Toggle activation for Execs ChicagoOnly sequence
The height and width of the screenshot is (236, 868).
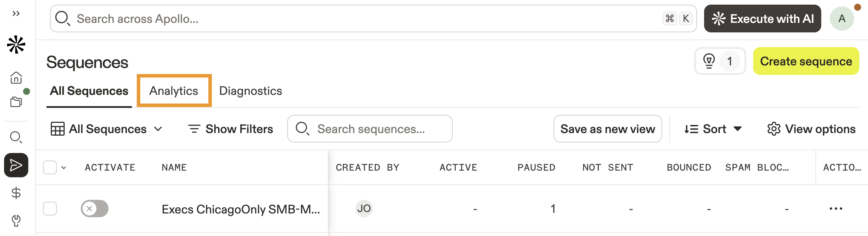click(x=94, y=209)
